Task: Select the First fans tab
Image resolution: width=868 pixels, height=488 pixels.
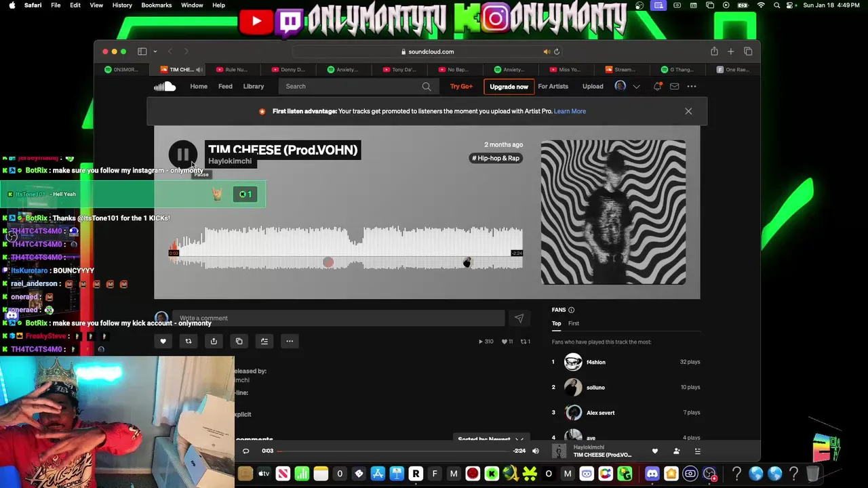Action: click(x=574, y=323)
